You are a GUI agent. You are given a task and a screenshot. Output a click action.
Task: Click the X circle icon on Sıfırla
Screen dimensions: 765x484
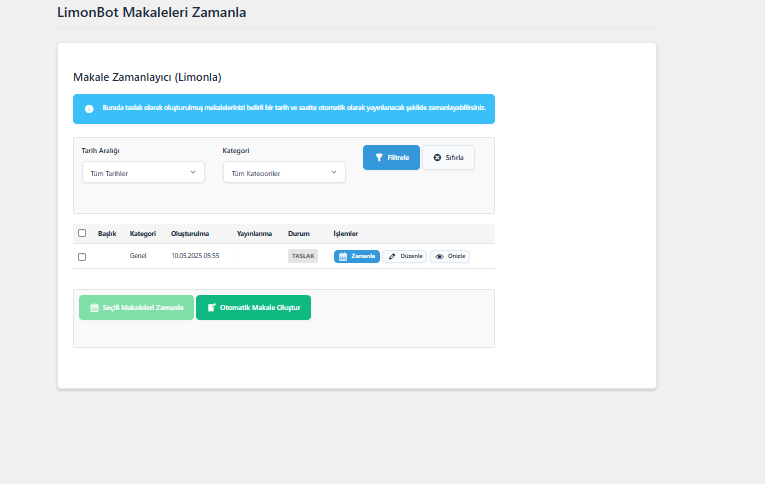pyautogui.click(x=437, y=158)
